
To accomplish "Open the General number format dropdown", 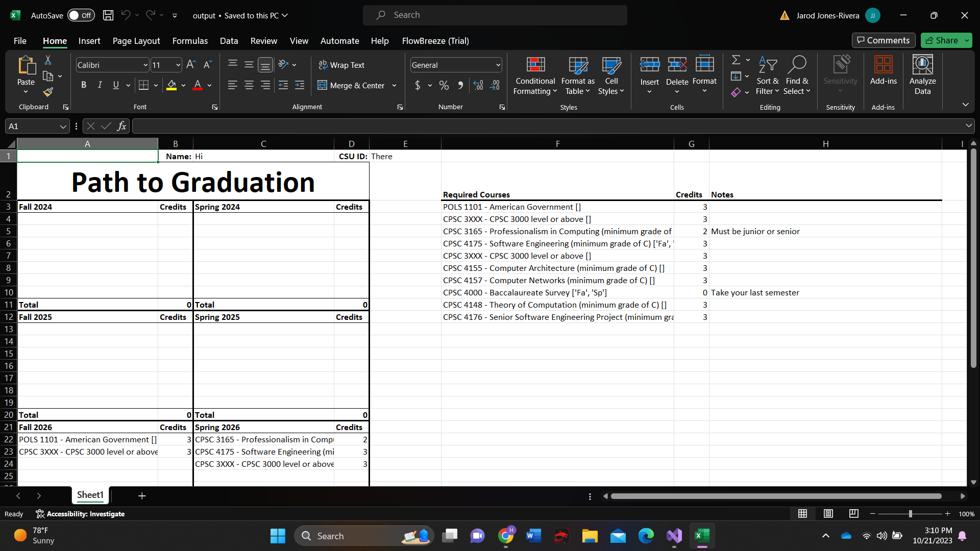I will [x=498, y=65].
